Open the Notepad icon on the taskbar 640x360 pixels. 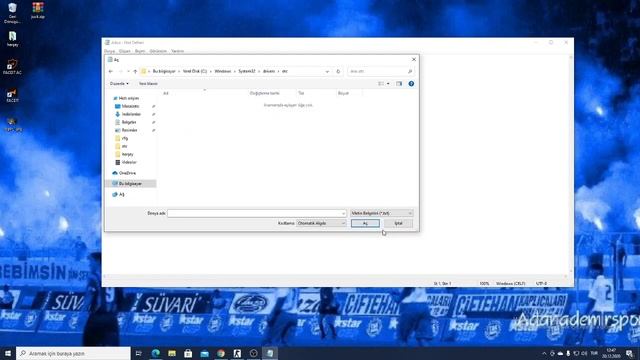pos(270,353)
